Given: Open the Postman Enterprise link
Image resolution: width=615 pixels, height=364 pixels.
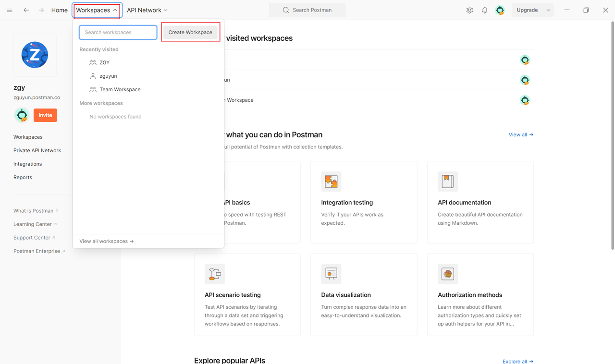Looking at the screenshot, I should click(x=39, y=251).
